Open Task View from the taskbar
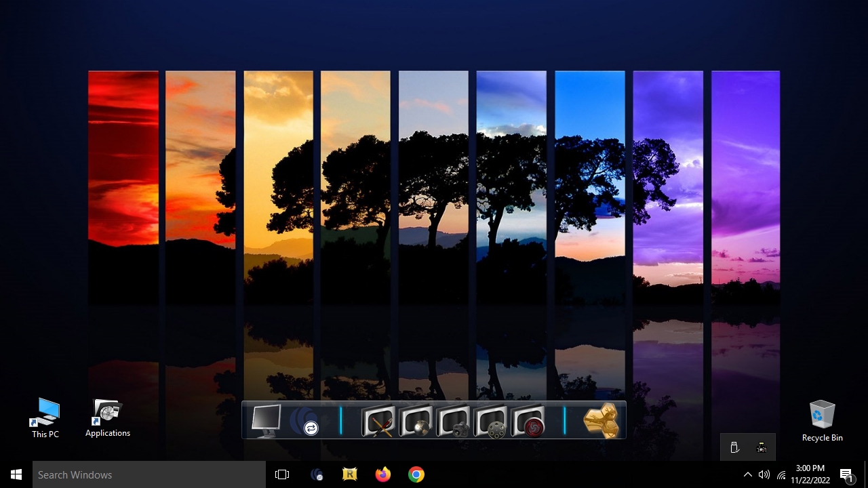Viewport: 868px width, 488px height. (x=282, y=474)
